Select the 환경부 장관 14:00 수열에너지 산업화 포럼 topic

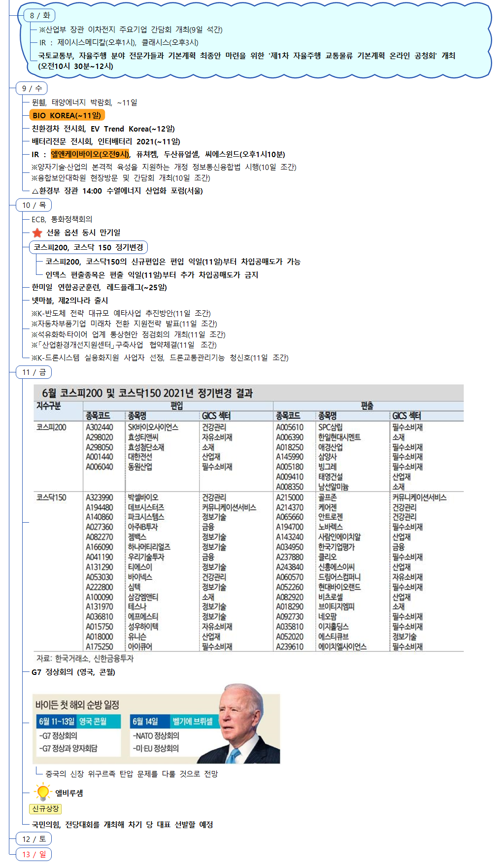pos(117,191)
